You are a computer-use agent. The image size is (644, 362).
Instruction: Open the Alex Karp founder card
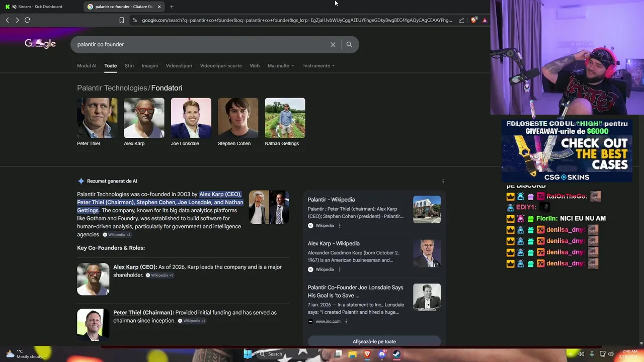(x=144, y=122)
